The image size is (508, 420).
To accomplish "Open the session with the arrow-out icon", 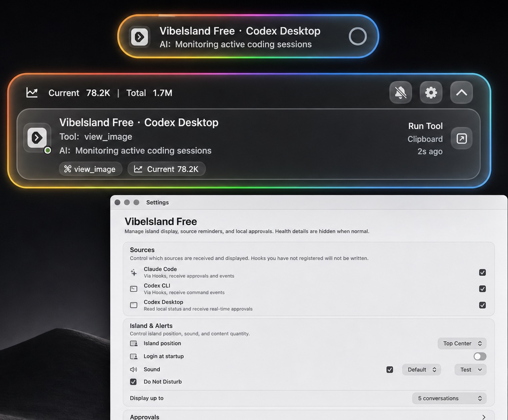I will 461,139.
